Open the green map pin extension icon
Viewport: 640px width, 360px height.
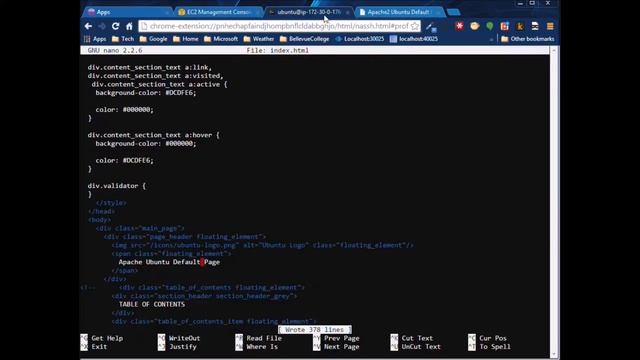[489, 26]
